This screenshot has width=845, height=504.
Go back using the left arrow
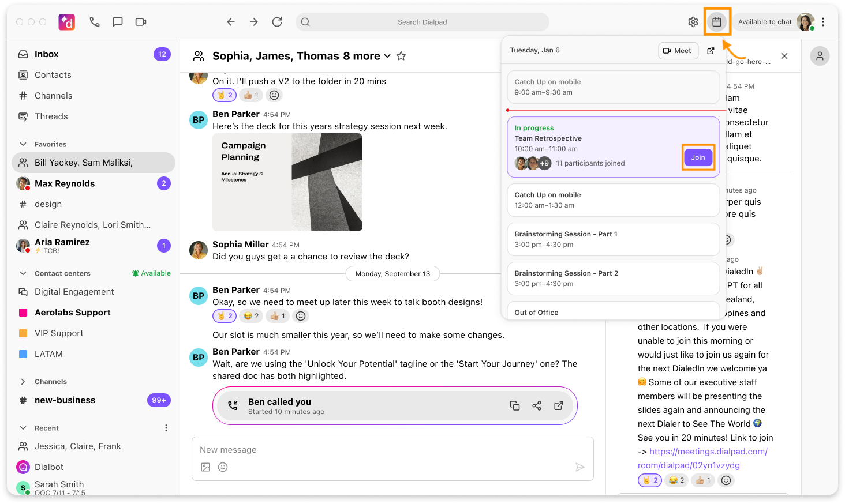click(x=231, y=22)
